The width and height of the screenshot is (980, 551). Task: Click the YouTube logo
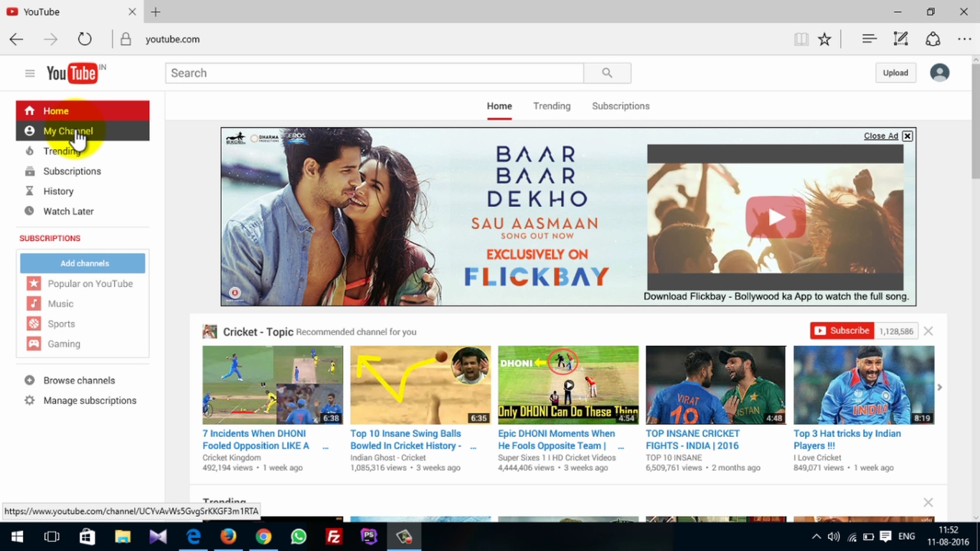72,73
